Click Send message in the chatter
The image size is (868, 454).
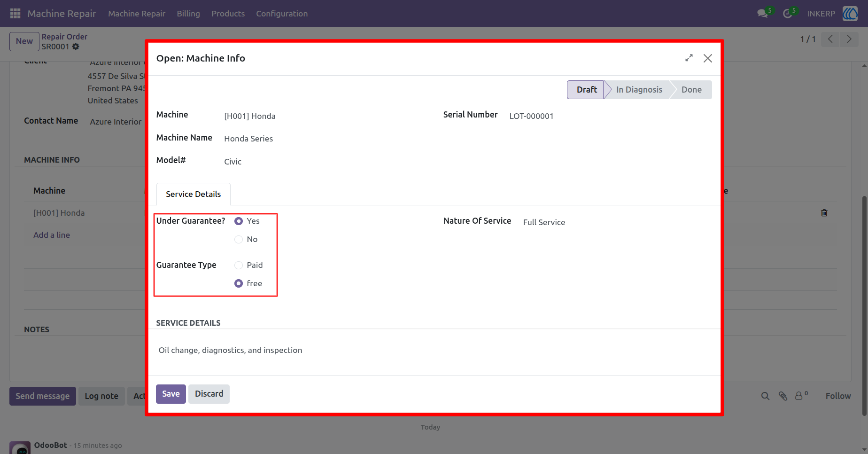coord(43,396)
